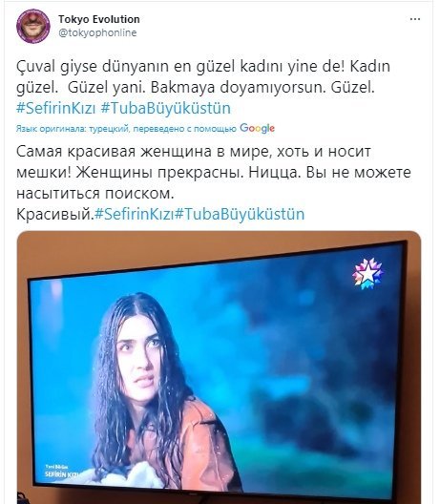Open the Tokyo Evolution display name

(x=99, y=19)
